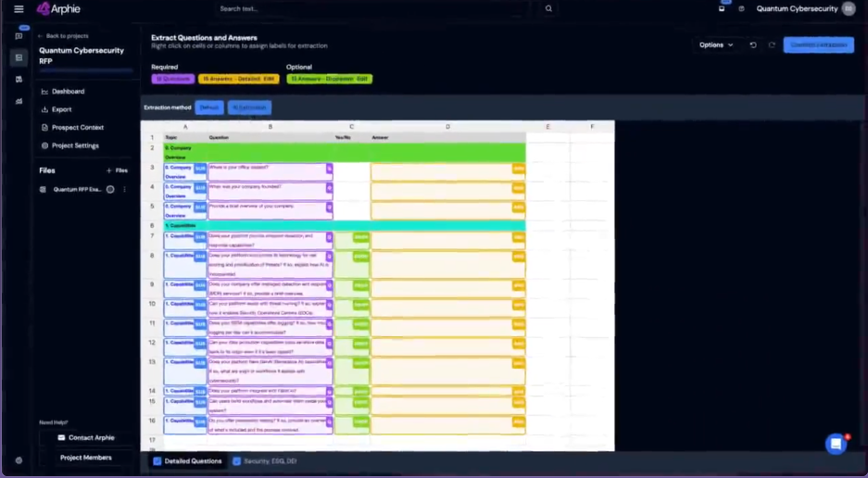The height and width of the screenshot is (478, 868).
Task: Open the chat bubble rail icon
Action: (x=19, y=36)
